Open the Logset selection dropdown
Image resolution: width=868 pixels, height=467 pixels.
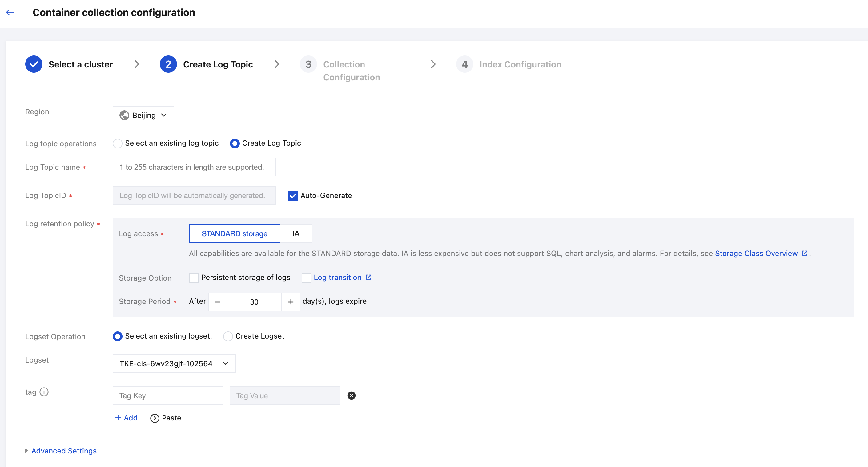point(174,363)
